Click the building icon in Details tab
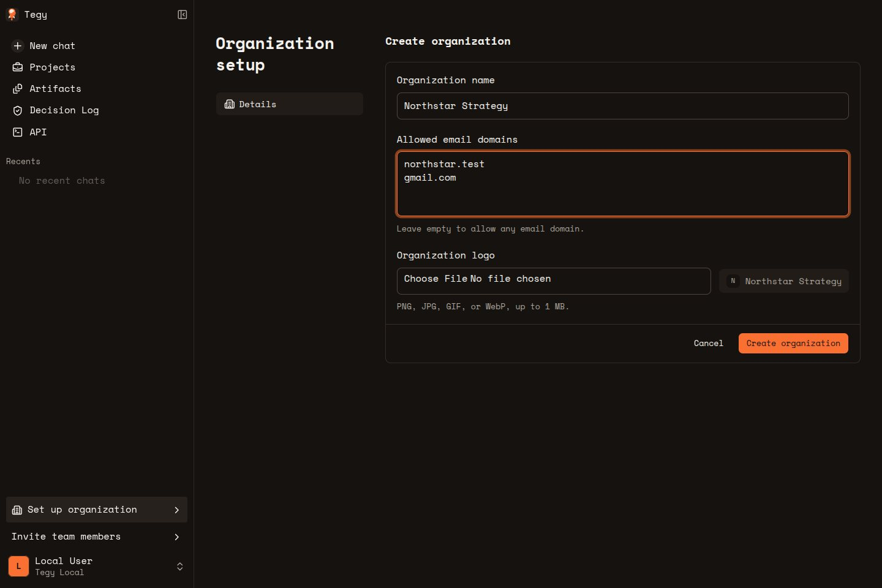The width and height of the screenshot is (882, 588). [230, 104]
